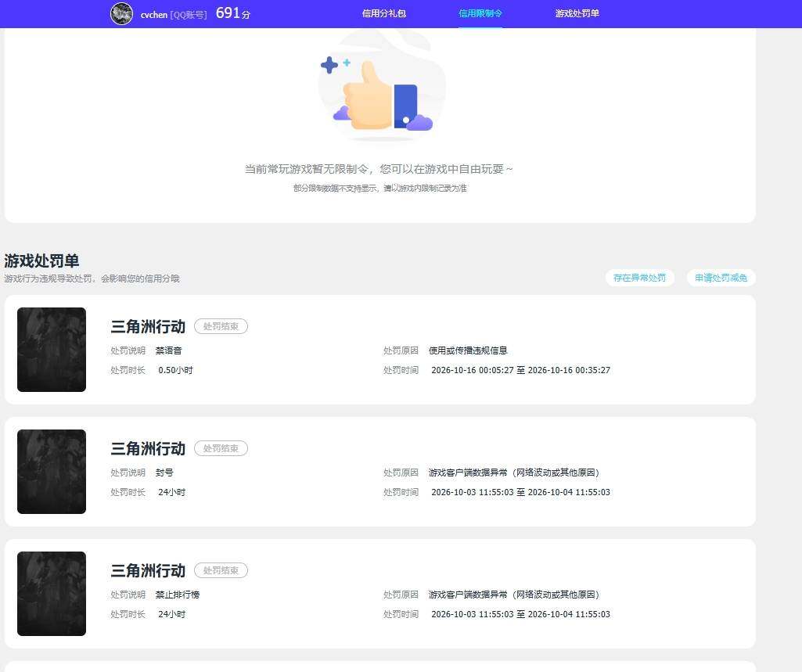Screen dimensions: 802x672
Task: Click the 当前常玩游戏暂无限制令 message
Action: click(379, 169)
